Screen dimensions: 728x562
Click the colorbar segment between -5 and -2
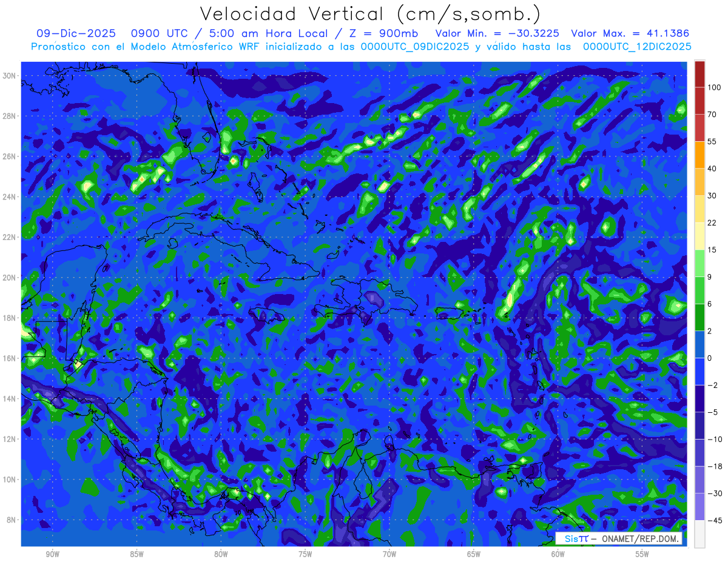(699, 398)
